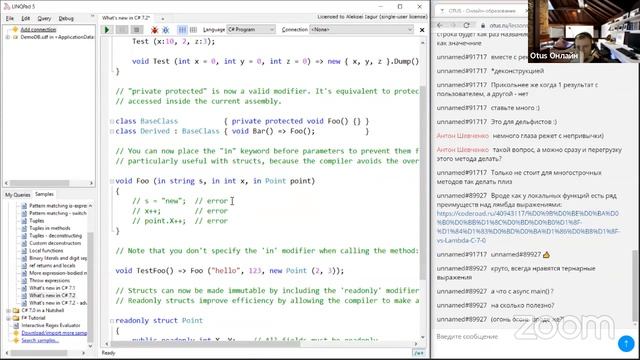640x360 pixels.
Task: Open the Binary literals and digit separators sample
Action: tap(58, 258)
